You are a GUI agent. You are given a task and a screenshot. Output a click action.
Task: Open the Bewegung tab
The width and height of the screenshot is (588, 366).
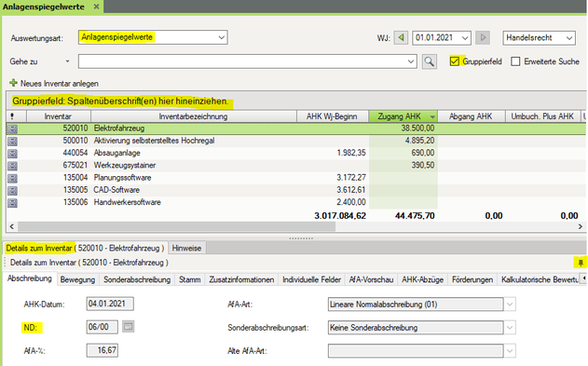point(77,279)
